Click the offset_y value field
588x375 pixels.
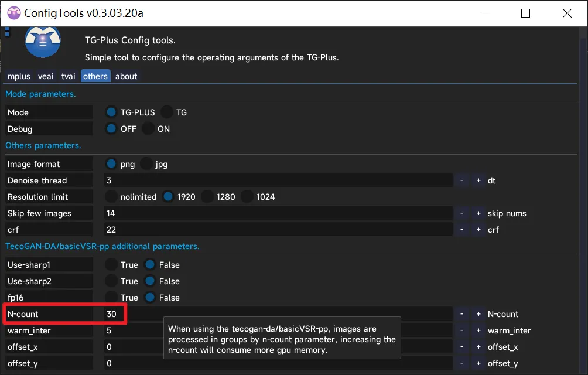pyautogui.click(x=278, y=363)
